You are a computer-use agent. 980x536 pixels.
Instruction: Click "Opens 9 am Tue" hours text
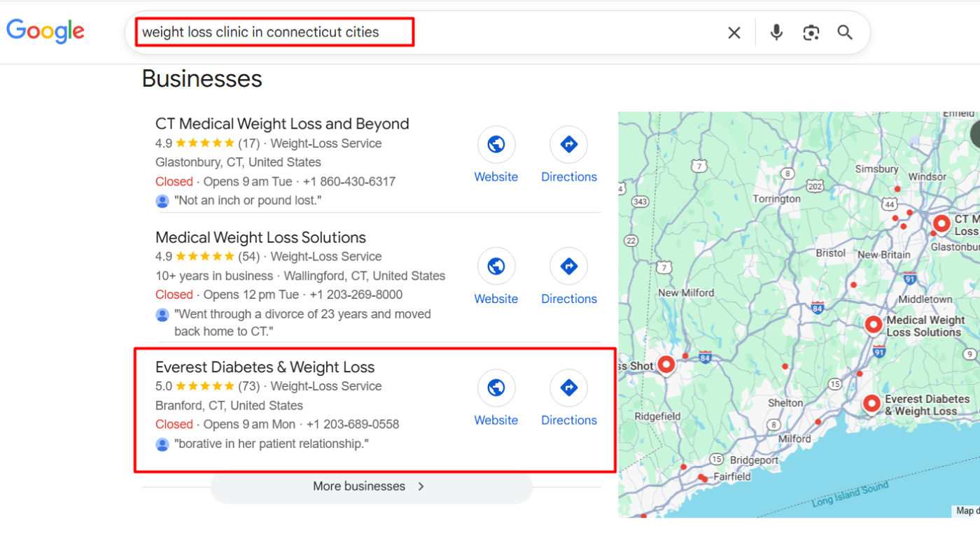(248, 182)
